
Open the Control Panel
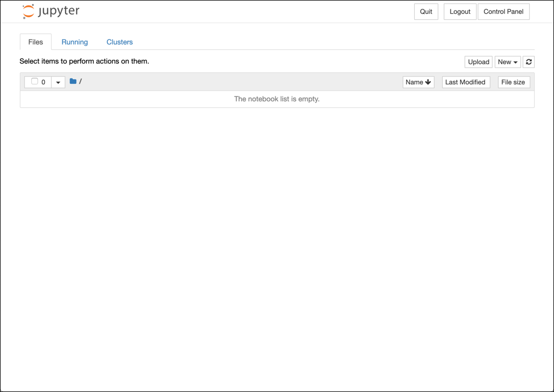click(503, 11)
